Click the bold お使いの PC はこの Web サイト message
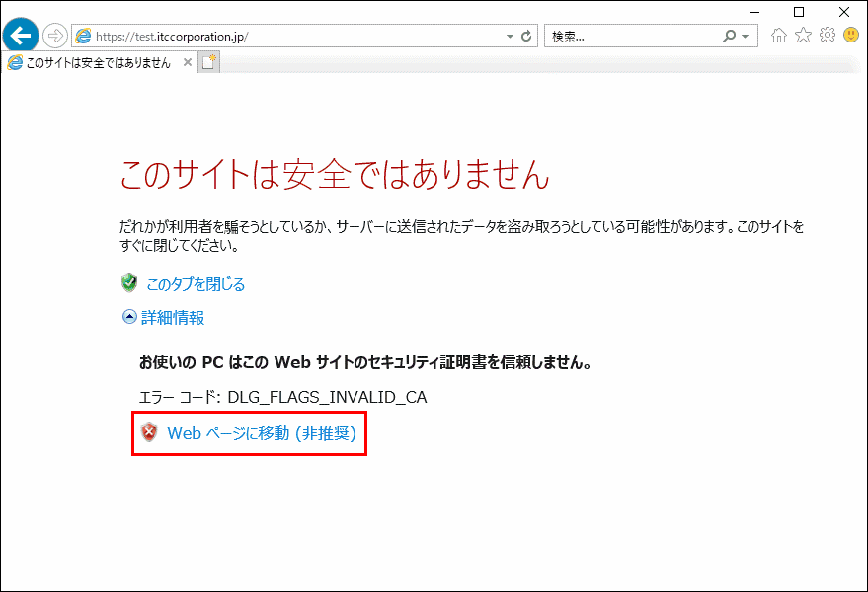 coord(365,362)
